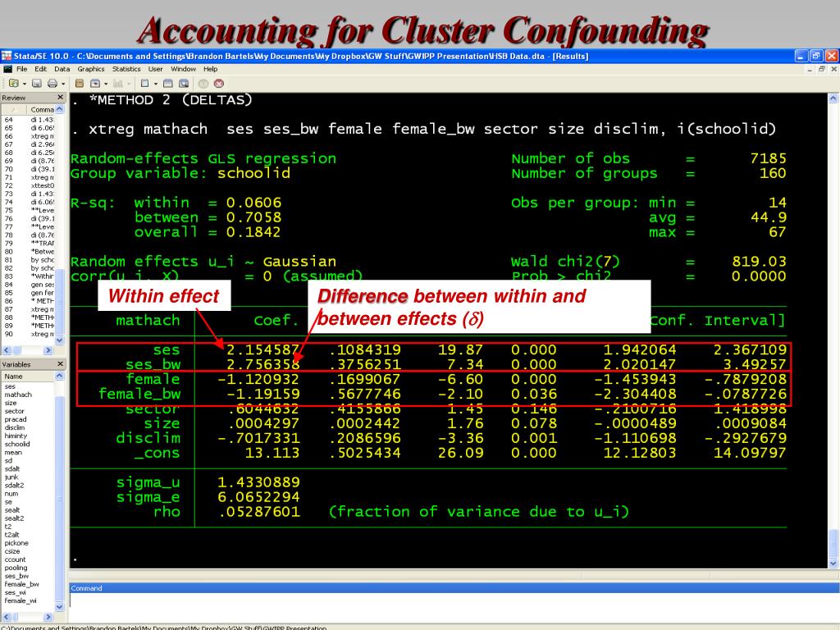The height and width of the screenshot is (630, 840).
Task: Click the Variables panel's Name column header
Action: [x=28, y=376]
